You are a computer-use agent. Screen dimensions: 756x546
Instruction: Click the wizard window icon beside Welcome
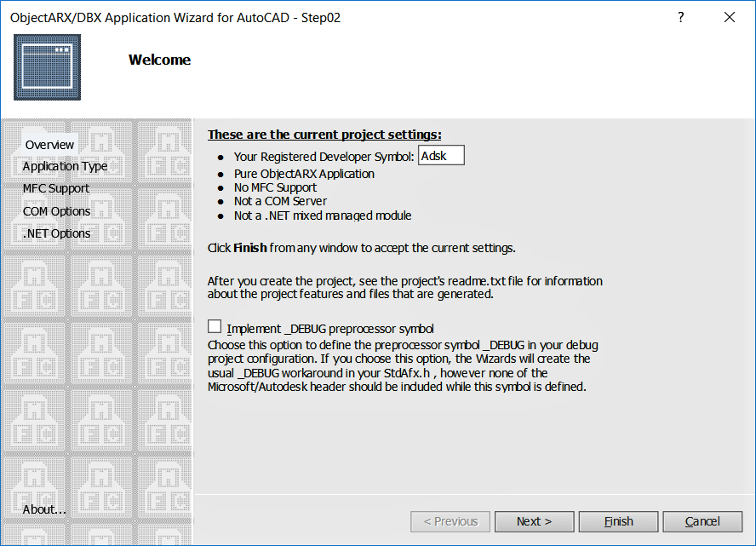tap(48, 67)
